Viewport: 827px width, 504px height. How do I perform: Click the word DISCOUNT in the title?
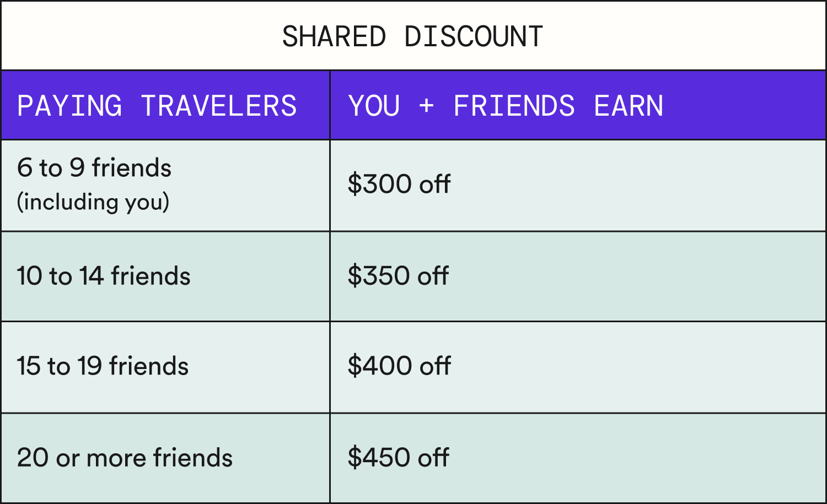tap(474, 37)
